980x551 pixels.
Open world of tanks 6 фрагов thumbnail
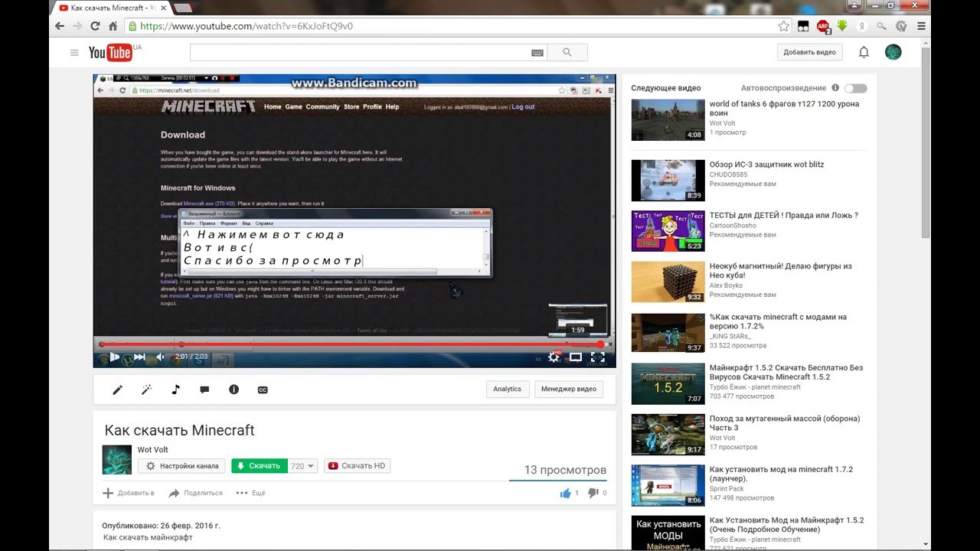(668, 119)
